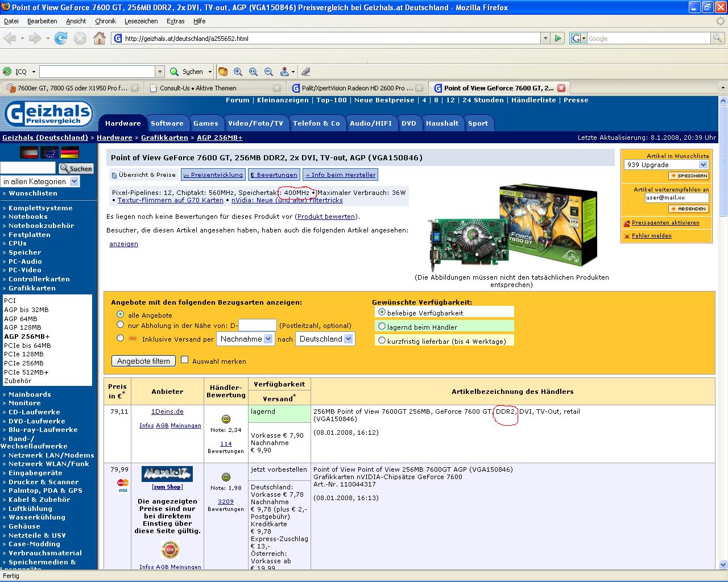Open the 'Info beim Hersteller' link
Viewport: 728px width, 582px height.
pyautogui.click(x=340, y=174)
